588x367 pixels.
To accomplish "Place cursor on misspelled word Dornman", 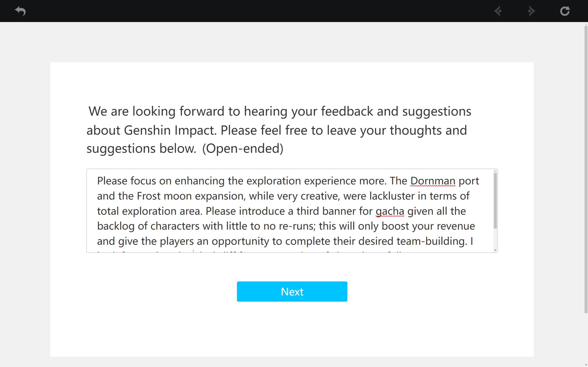I will tap(433, 181).
